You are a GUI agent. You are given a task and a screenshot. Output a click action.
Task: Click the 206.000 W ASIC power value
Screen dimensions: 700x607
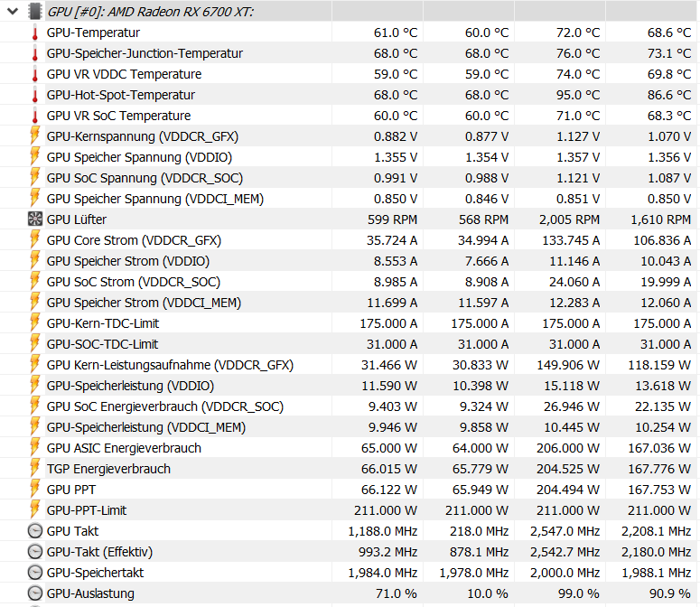coord(568,448)
